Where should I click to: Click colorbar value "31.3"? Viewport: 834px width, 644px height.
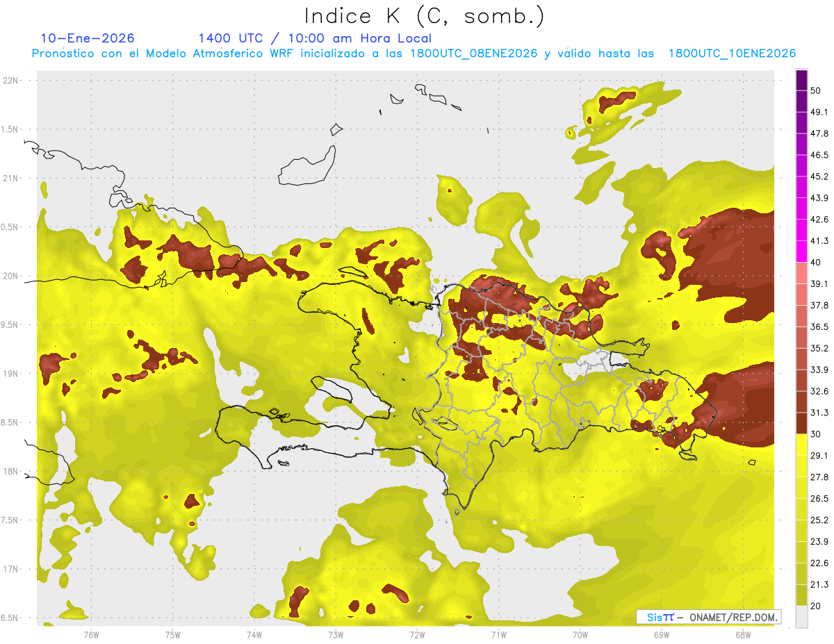pos(819,413)
